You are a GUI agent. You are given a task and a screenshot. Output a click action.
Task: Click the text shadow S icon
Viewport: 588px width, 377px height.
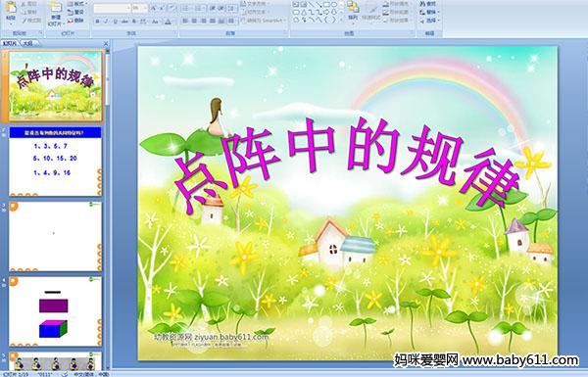(x=134, y=22)
